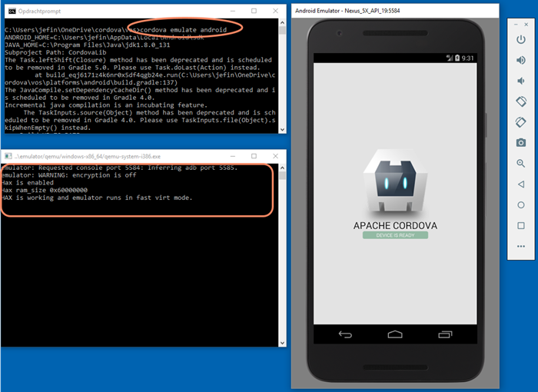Click 'Incremental java compilation' line
This screenshot has height=392, width=538.
coord(106,105)
